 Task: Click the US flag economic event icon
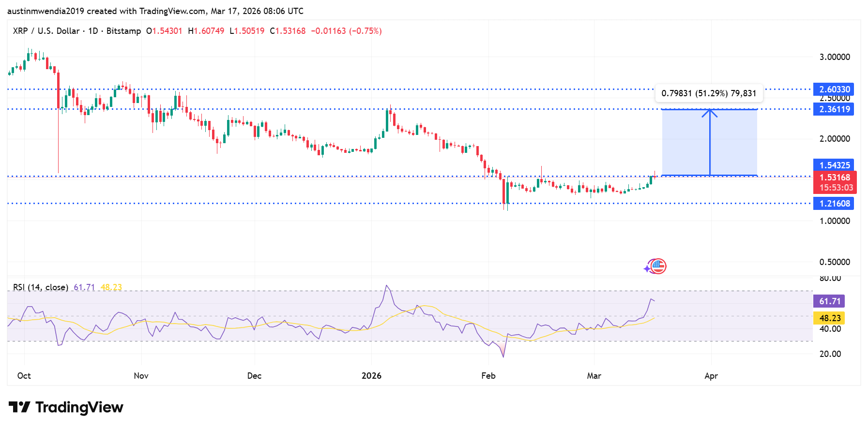[658, 266]
